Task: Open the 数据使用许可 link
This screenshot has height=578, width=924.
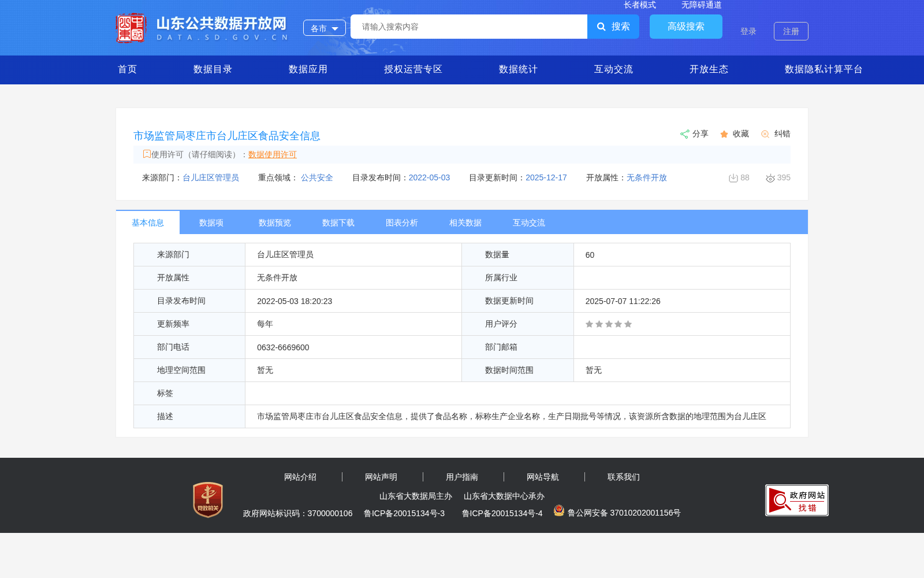Action: click(273, 154)
